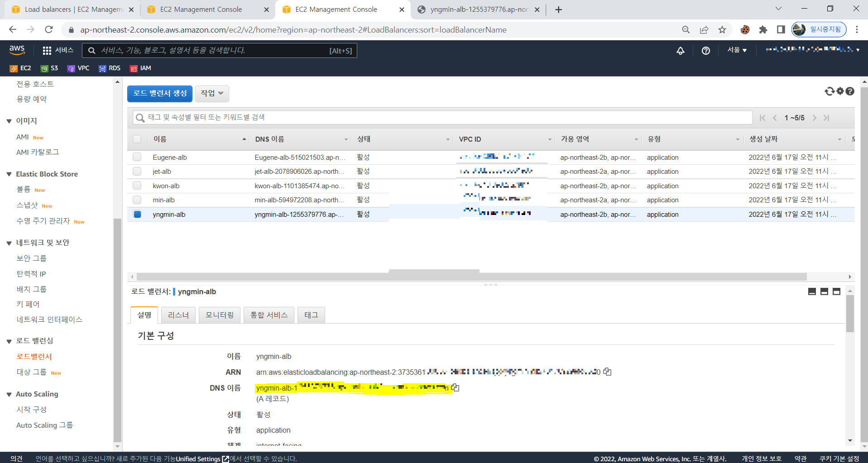Open AMI 카탈로그 in sidebar

[x=38, y=152]
